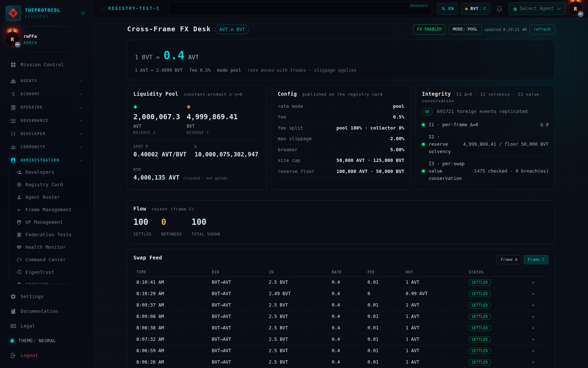588x368 pixels.
Task: Open Settings gear icon
Action: click(13, 297)
